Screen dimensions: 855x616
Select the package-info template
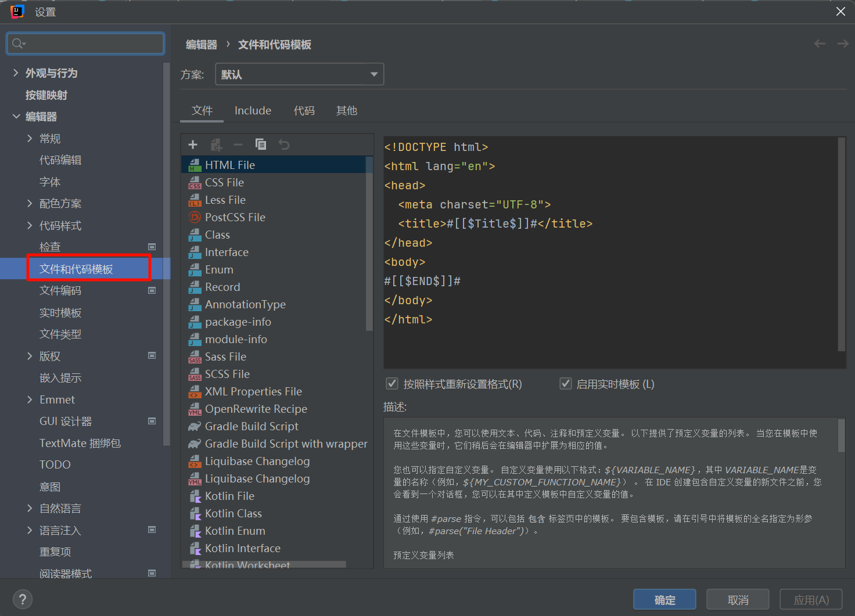click(238, 322)
